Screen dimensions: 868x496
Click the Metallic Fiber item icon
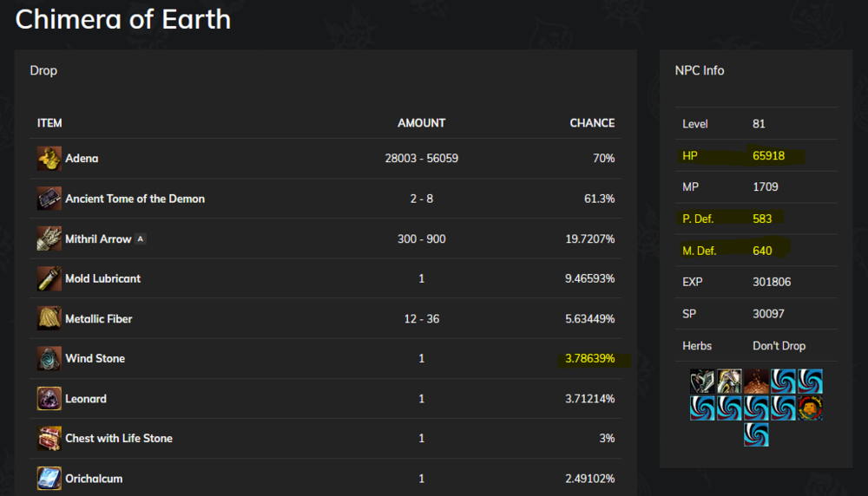coord(49,318)
